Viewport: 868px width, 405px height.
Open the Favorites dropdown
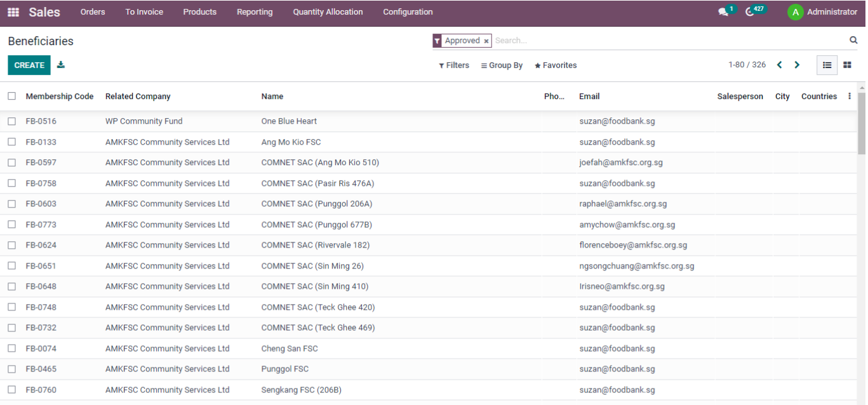click(556, 65)
